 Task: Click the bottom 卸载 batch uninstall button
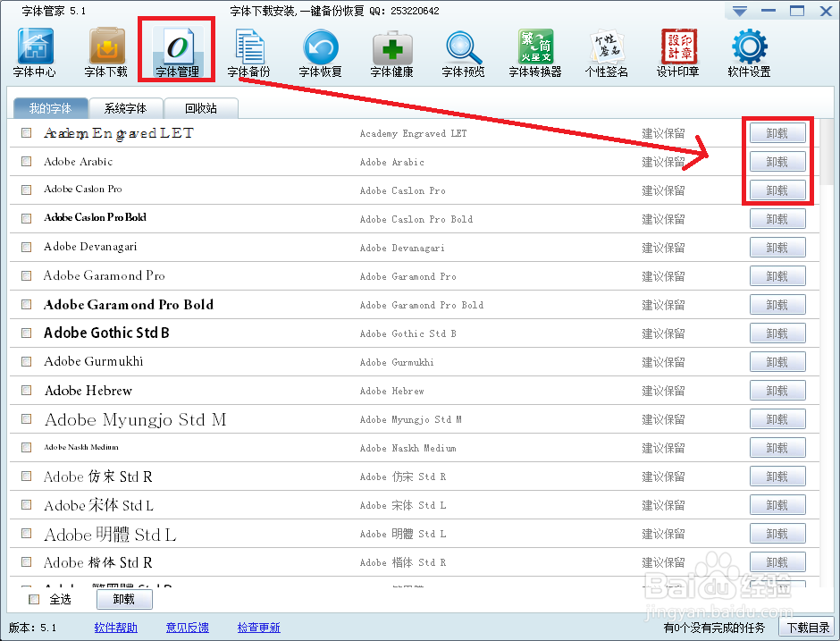tap(124, 599)
